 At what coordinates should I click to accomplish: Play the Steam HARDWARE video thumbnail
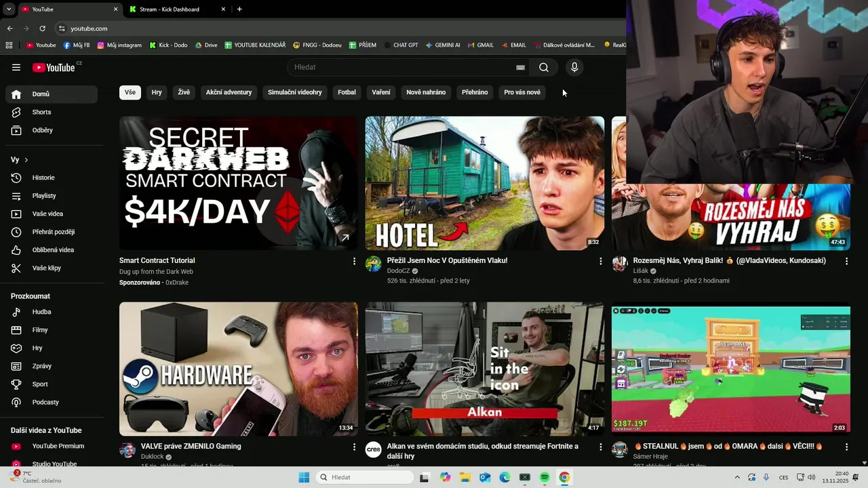239,369
